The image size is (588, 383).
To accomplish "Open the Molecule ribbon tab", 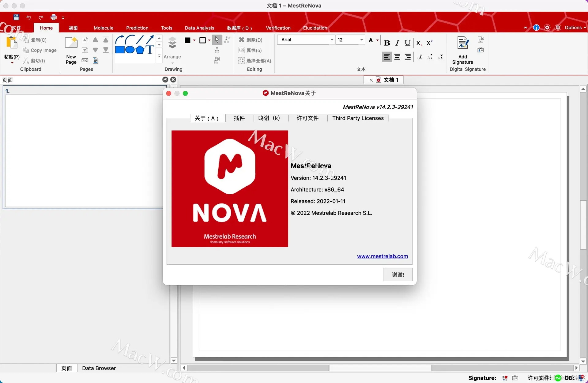I will [104, 28].
